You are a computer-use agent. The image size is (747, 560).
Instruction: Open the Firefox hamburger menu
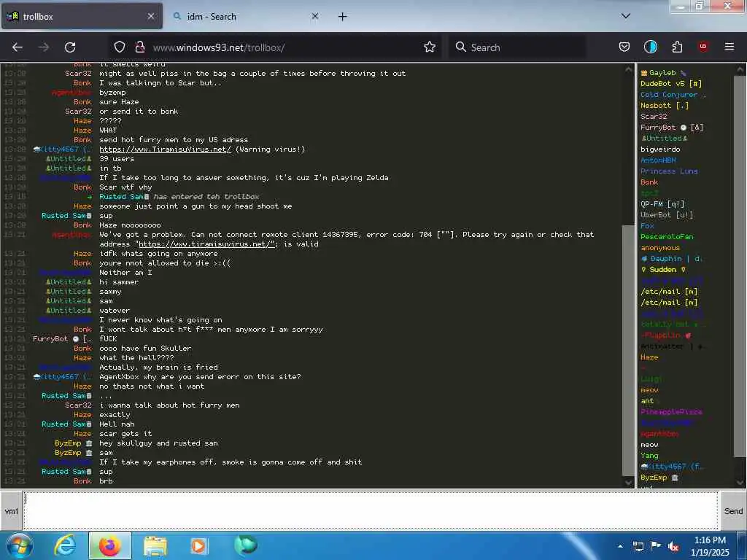tap(729, 47)
